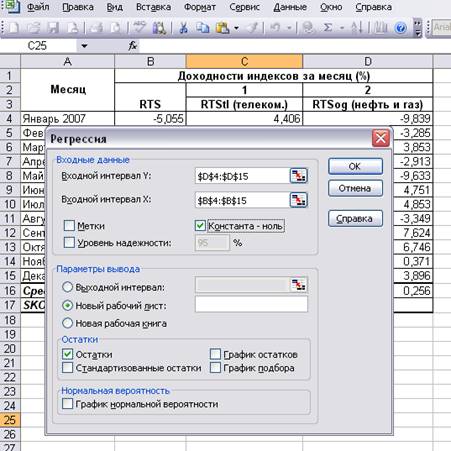Click range selector icon for Входной интервал X
This screenshot has height=451, width=451.
(298, 200)
